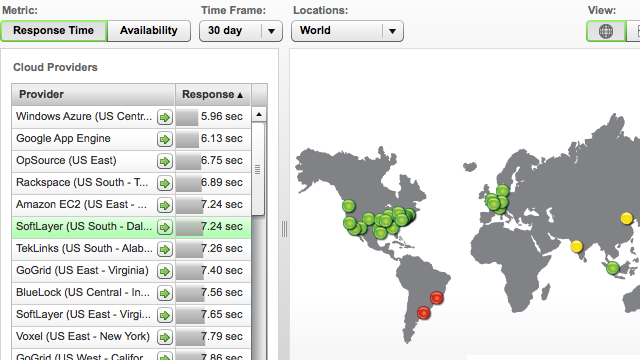
Task: Click the provider list scrollbar thumb
Action: [x=258, y=169]
